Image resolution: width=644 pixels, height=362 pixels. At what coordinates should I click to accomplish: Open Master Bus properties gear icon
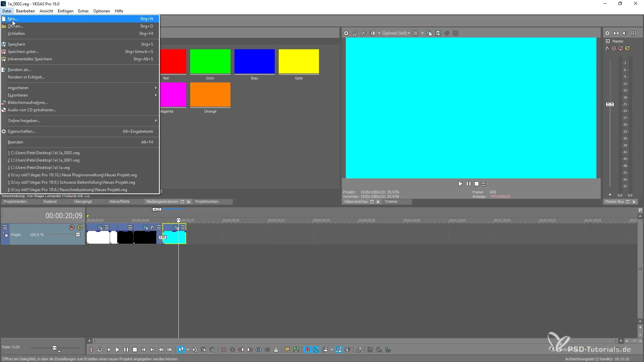point(607,33)
